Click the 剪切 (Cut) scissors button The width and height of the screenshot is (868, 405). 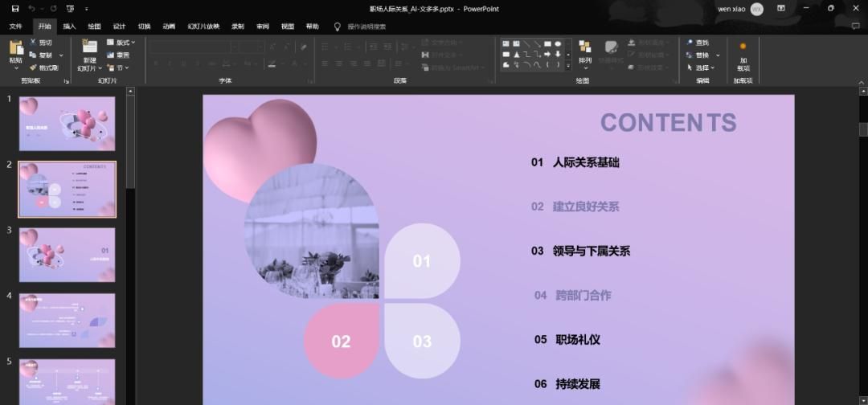pyautogui.click(x=41, y=43)
